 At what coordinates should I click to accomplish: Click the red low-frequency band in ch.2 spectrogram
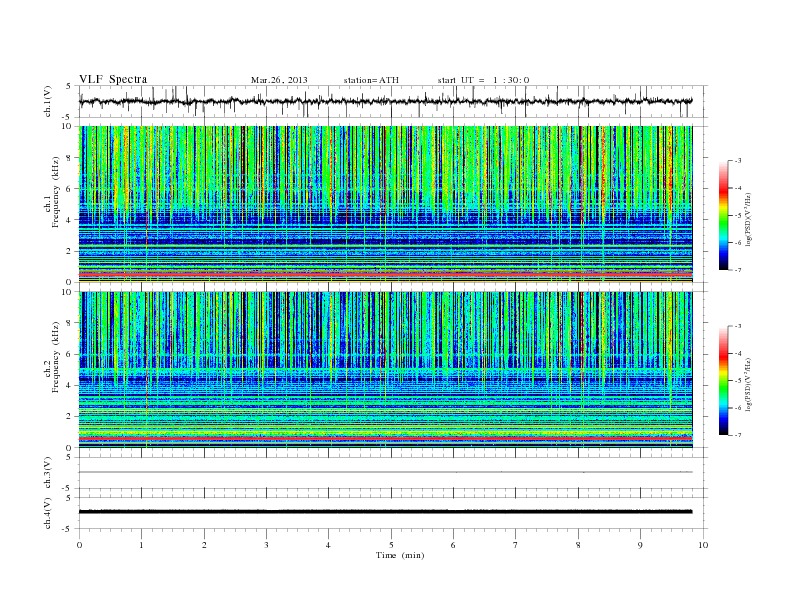click(385, 440)
